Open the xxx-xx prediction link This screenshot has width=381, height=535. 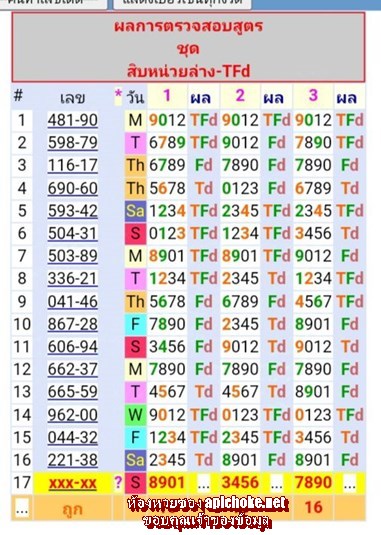tap(73, 483)
